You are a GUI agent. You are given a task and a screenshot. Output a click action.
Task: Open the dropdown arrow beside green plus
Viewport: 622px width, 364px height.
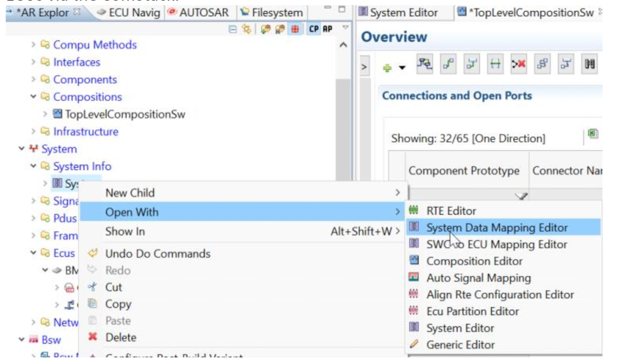click(402, 68)
